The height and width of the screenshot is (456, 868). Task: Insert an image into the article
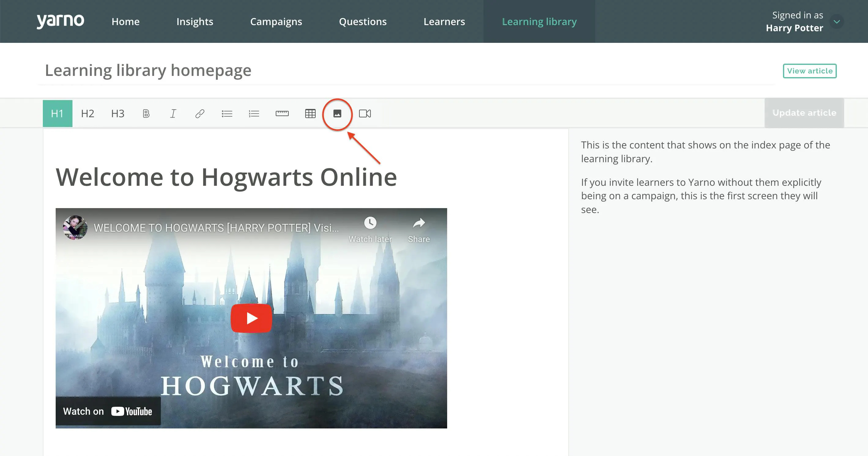[337, 114]
